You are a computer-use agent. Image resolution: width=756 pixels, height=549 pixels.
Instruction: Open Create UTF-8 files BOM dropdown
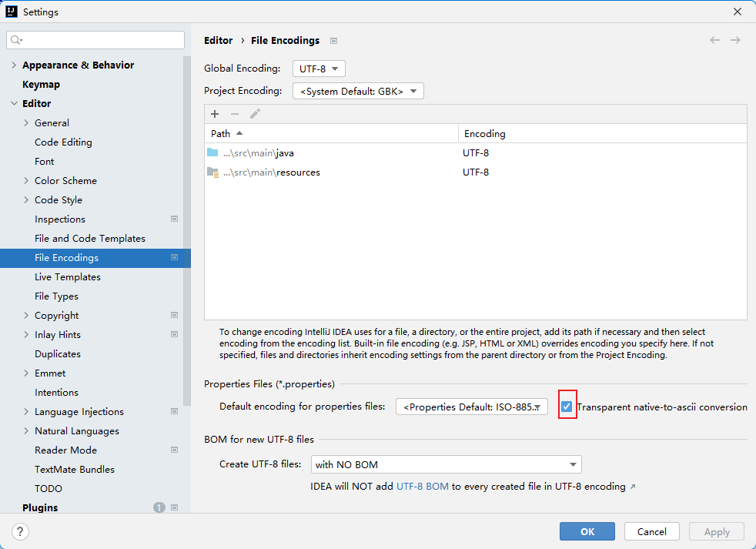tap(446, 464)
